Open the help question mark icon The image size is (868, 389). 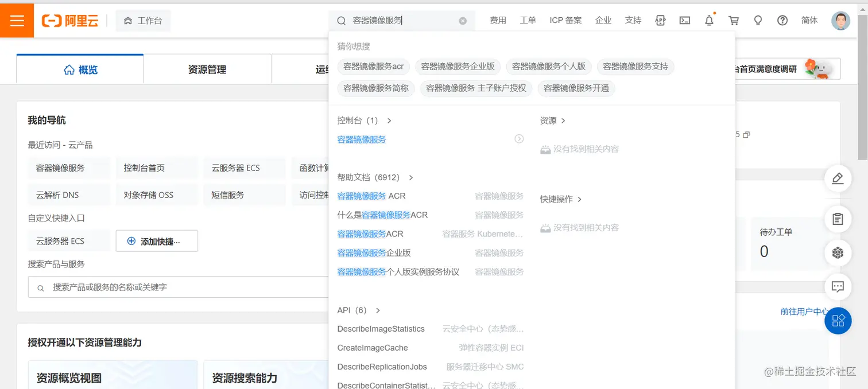click(782, 21)
